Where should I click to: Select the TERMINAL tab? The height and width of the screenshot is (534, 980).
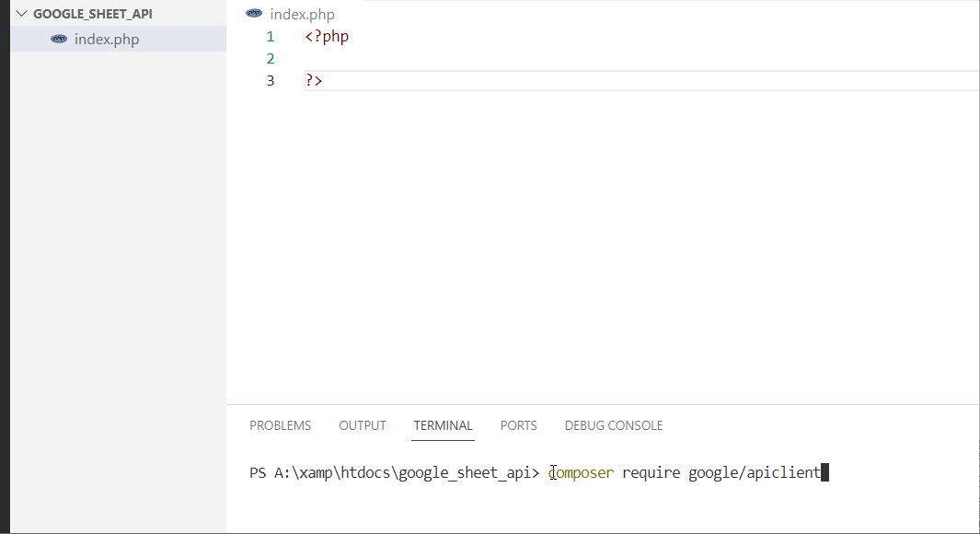[x=443, y=425]
